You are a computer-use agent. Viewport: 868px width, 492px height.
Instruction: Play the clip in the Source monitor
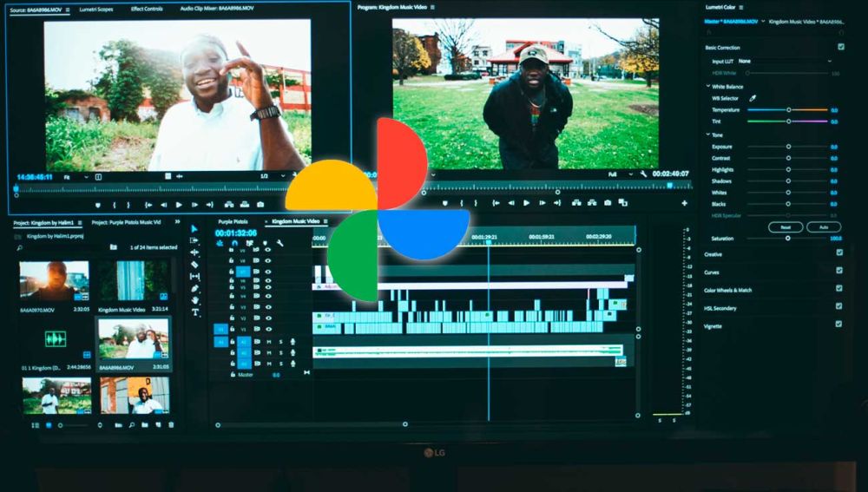click(x=179, y=205)
